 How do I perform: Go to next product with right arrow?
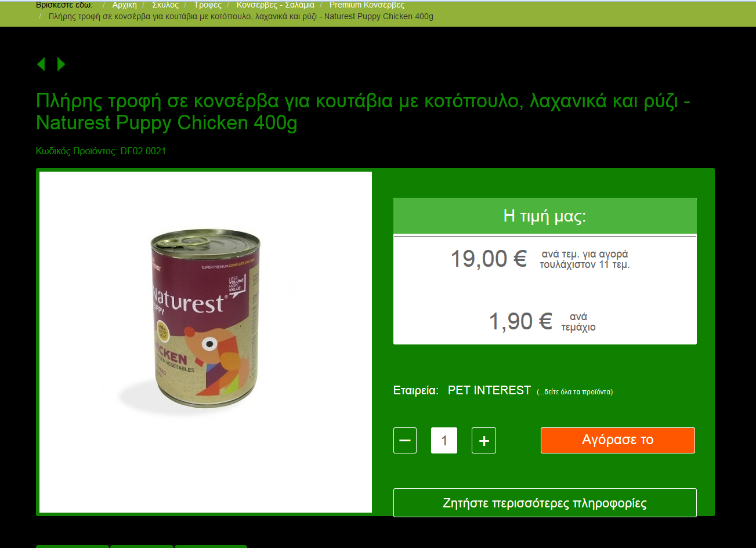[x=61, y=64]
